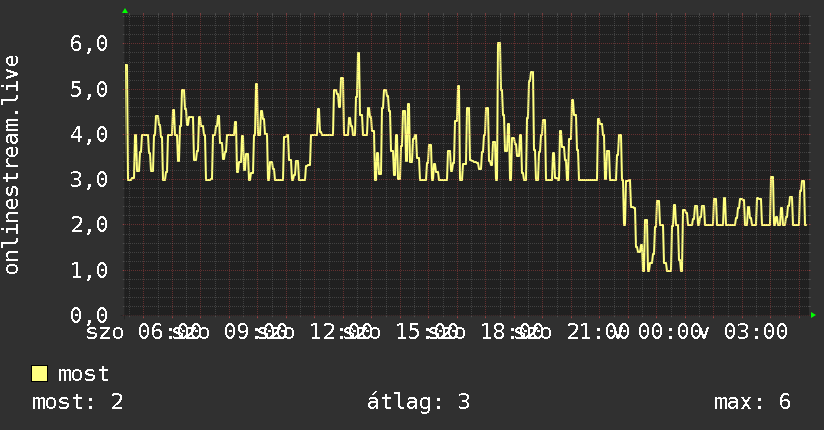Select the 'átlag: 3' average value
The image size is (824, 430).
418,402
